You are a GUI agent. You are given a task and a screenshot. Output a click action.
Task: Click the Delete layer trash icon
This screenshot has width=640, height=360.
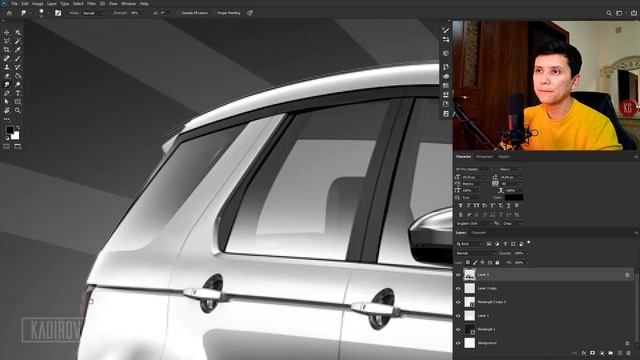coord(629,353)
